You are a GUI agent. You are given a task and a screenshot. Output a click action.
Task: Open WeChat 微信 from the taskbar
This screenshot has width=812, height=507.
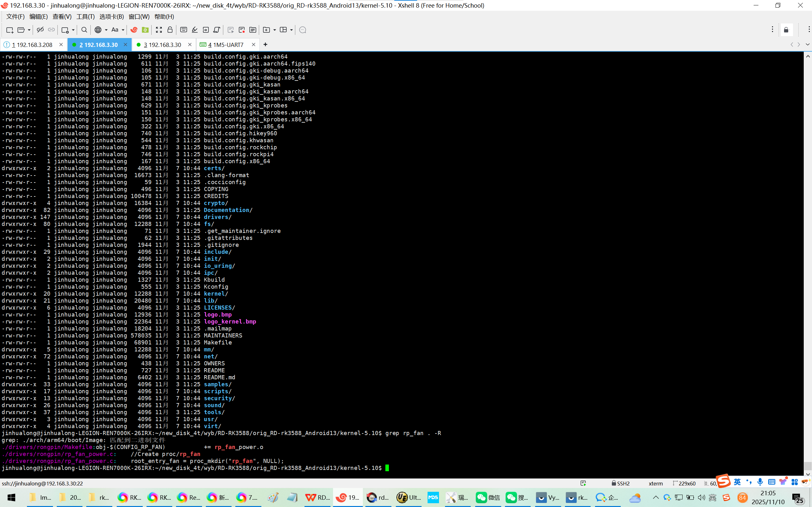tap(487, 497)
